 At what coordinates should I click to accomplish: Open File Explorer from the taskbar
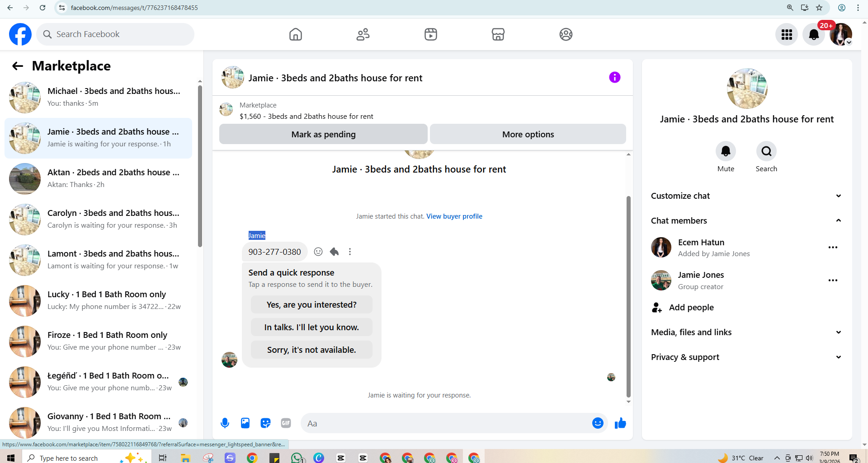pos(185,458)
